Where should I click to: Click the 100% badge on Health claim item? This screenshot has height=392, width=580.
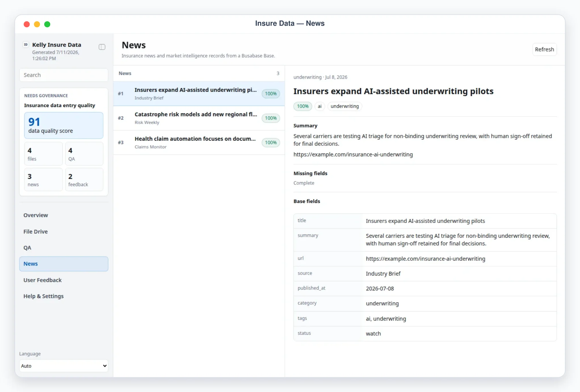pos(271,143)
